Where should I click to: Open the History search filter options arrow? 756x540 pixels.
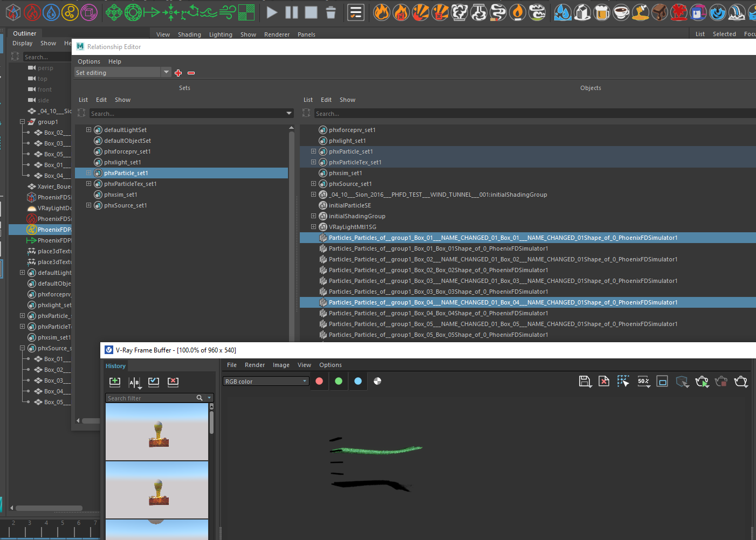tap(210, 398)
